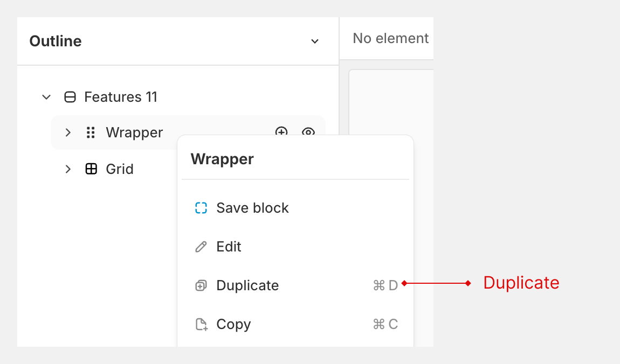This screenshot has width=620, height=364.
Task: Choose Duplicate from the context menu
Action: tap(247, 285)
